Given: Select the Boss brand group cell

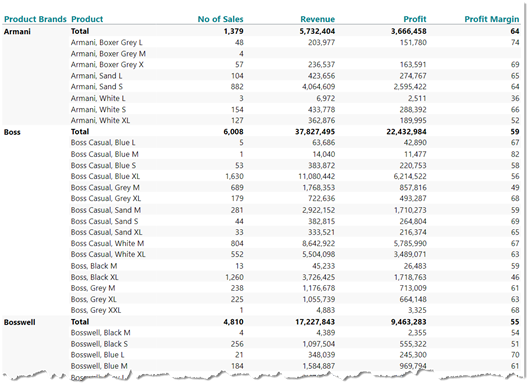Looking at the screenshot, I should (12, 132).
